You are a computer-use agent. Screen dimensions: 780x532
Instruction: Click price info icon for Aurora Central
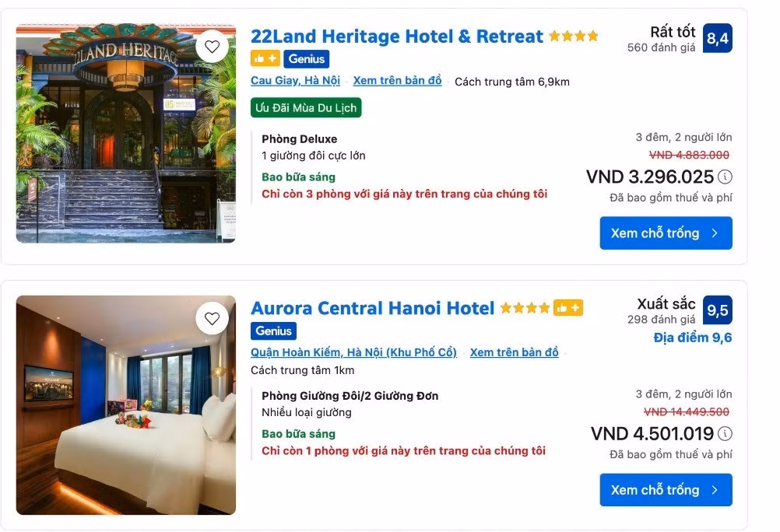pos(725,433)
